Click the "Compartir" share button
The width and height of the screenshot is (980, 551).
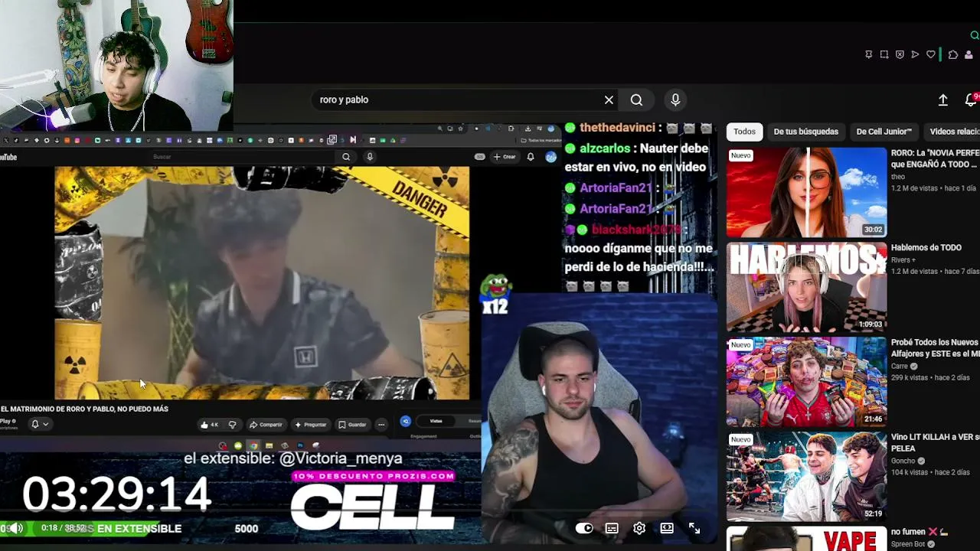[x=266, y=425]
